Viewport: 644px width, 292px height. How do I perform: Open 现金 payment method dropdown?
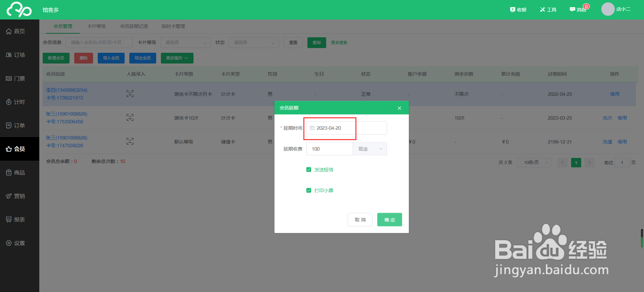coord(370,149)
